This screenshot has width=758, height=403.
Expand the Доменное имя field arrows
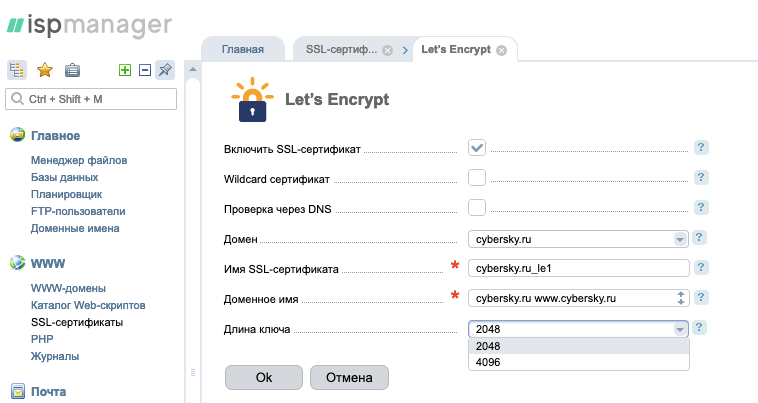click(680, 298)
